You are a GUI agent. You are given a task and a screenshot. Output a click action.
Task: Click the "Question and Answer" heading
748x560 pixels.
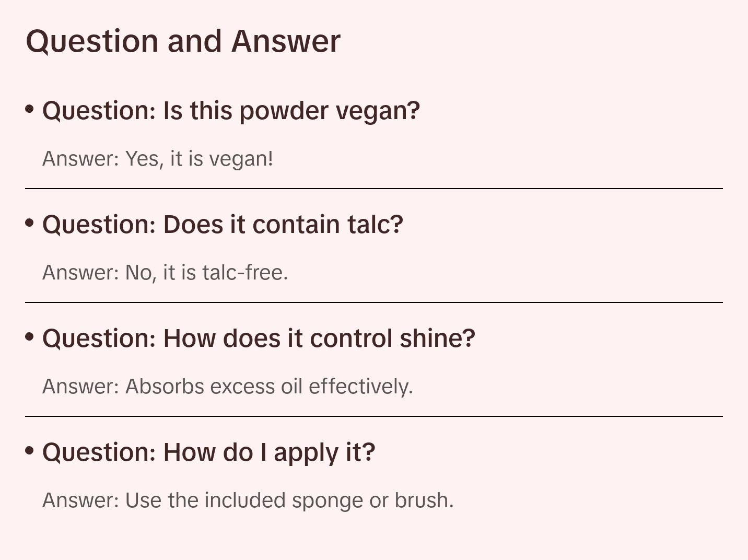[183, 41]
